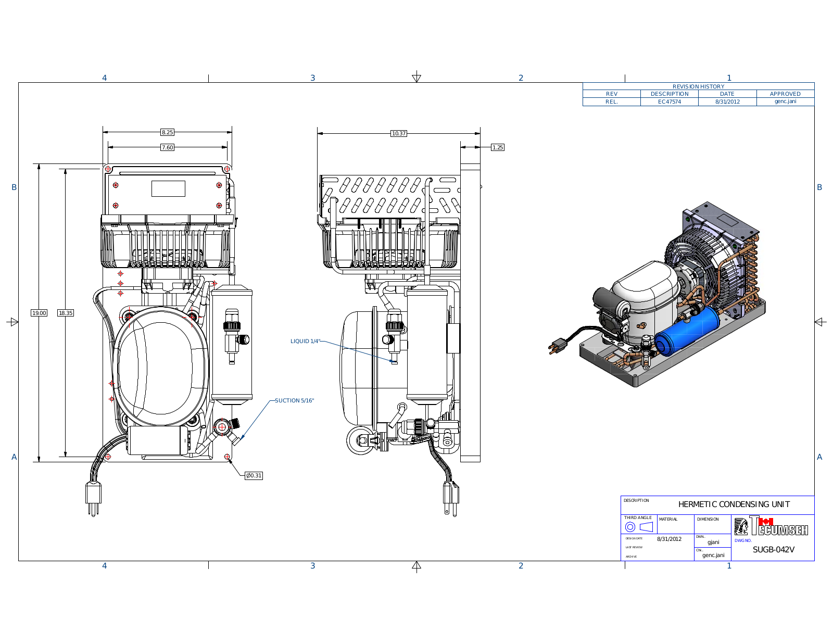Click the REL. revision cell
The width and height of the screenshot is (833, 644).
(x=612, y=102)
